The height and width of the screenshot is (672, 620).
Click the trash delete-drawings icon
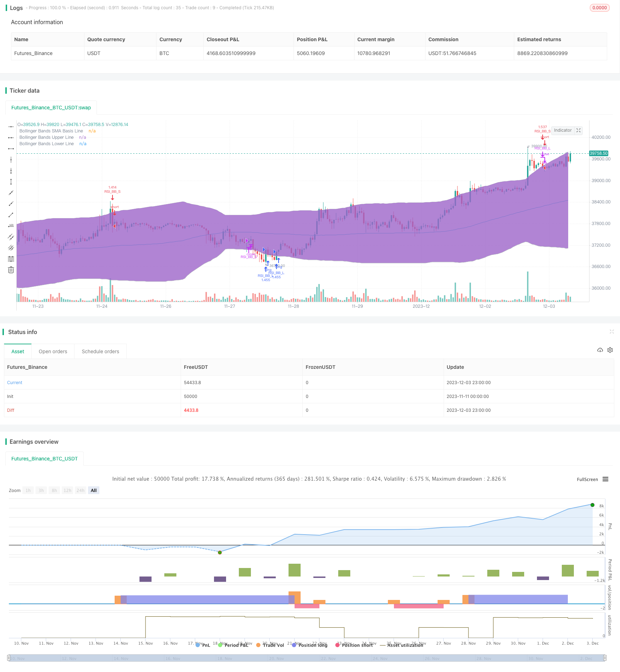(x=11, y=270)
